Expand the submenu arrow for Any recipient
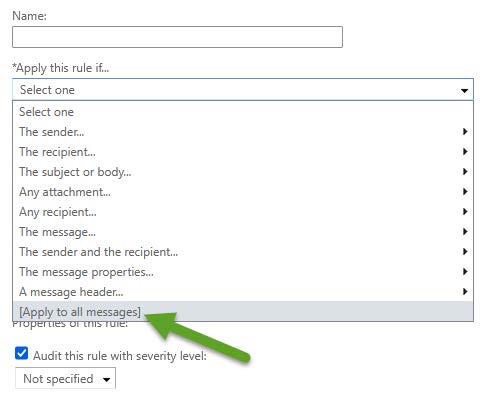 [465, 212]
